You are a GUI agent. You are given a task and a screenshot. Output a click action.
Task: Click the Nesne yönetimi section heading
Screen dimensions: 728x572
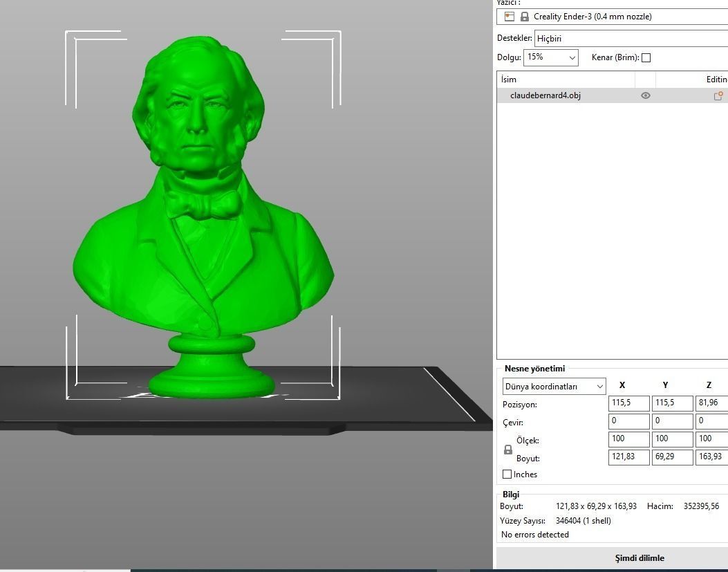(x=535, y=369)
